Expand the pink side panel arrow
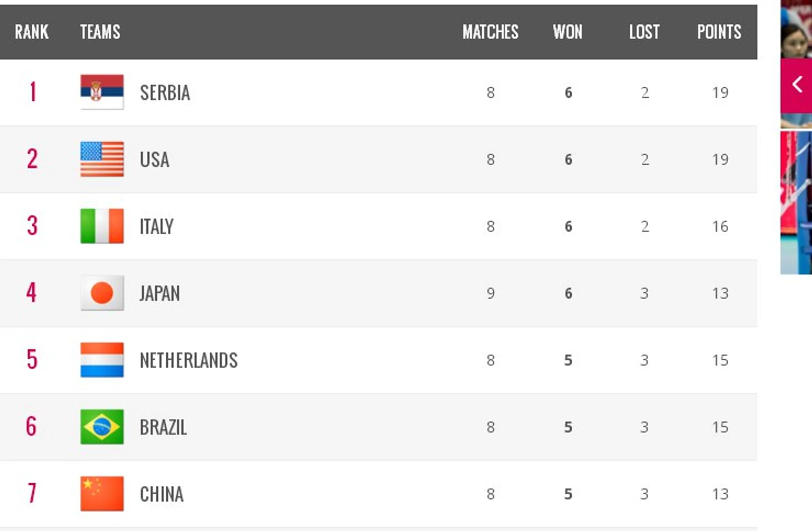812x531 pixels. [x=796, y=85]
